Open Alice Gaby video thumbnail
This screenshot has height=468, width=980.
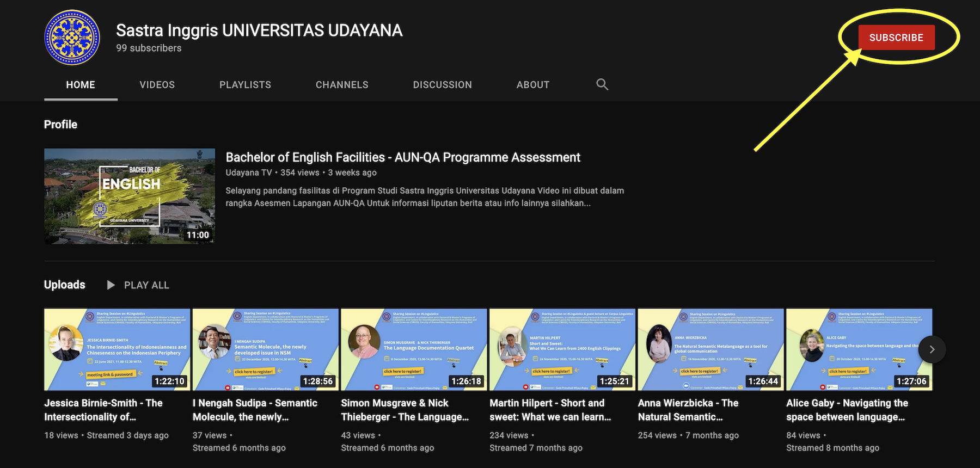tap(859, 349)
